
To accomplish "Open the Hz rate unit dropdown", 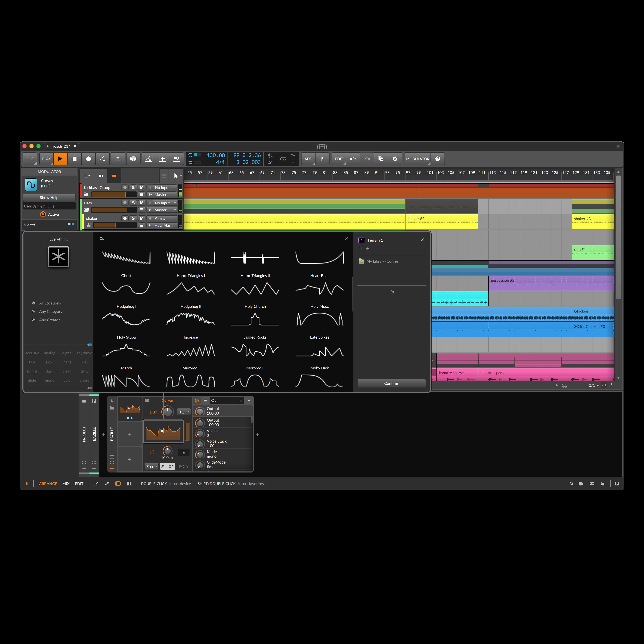I will tap(184, 412).
